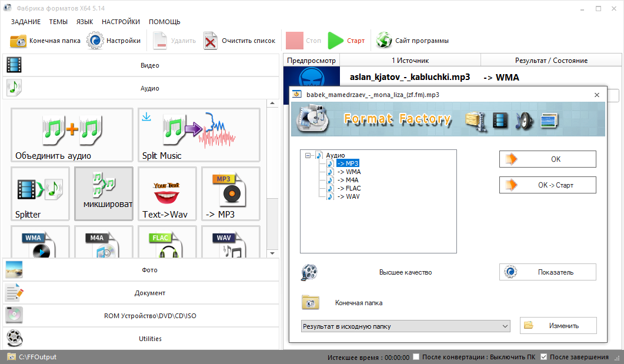Select -> M4A in the format tree
The width and height of the screenshot is (624, 364).
[x=348, y=180]
